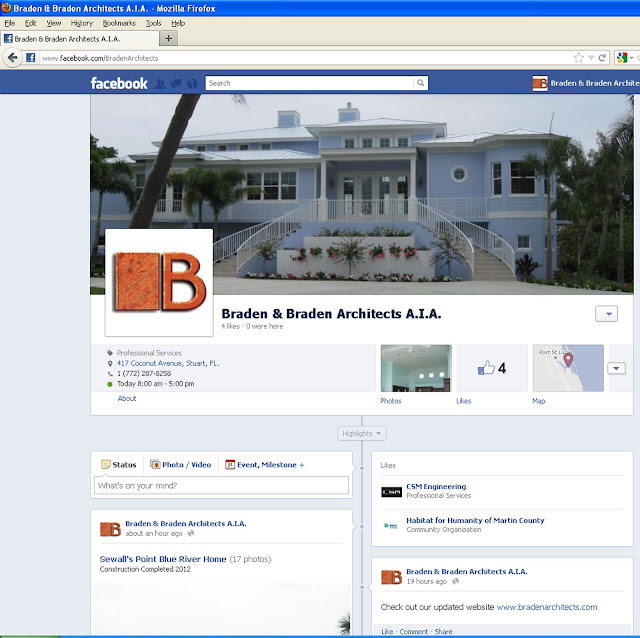The height and width of the screenshot is (638, 640).
Task: Open the Edit menu
Action: pos(31,23)
